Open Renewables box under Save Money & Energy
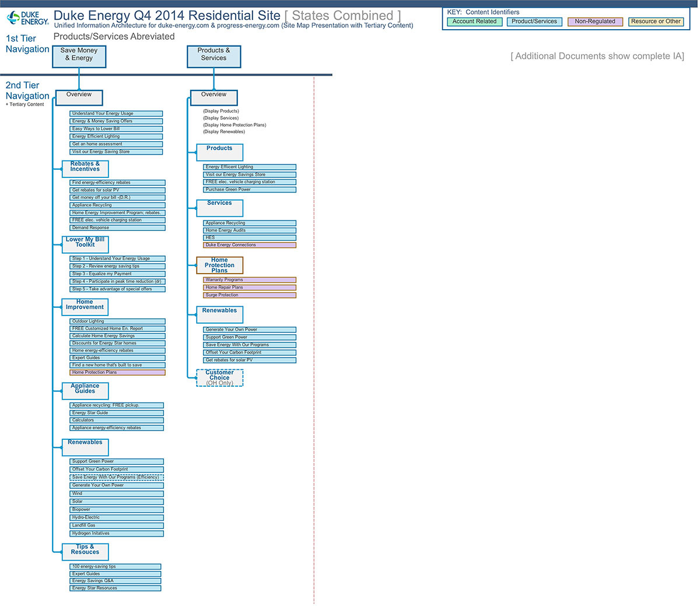 point(85,447)
